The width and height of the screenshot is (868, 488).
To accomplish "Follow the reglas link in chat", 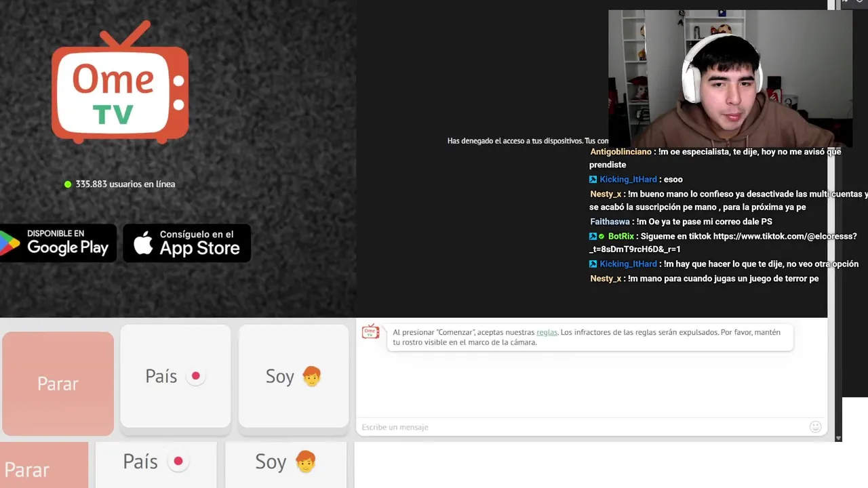I will (x=547, y=332).
